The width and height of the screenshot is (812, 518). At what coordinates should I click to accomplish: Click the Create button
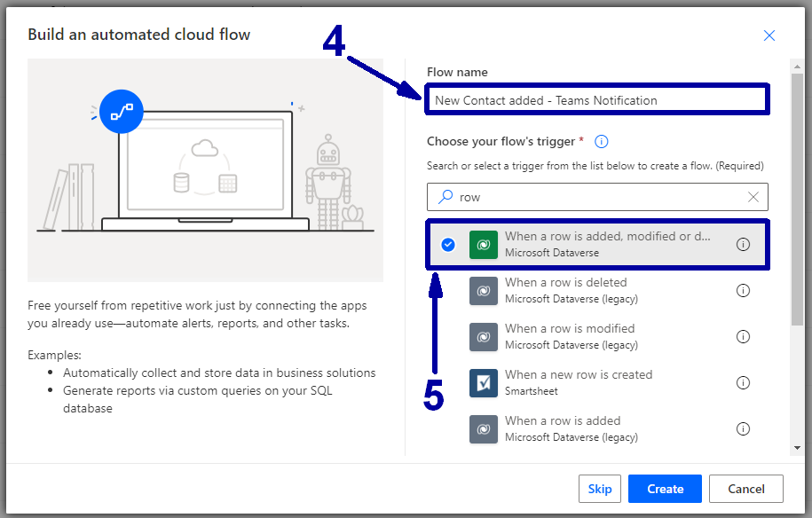coord(665,489)
